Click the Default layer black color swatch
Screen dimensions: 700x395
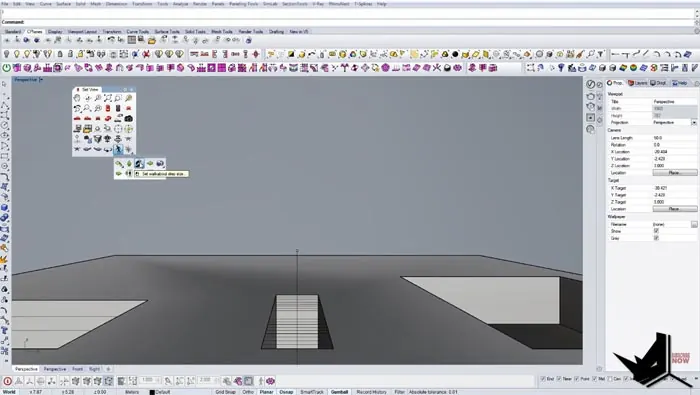152,392
